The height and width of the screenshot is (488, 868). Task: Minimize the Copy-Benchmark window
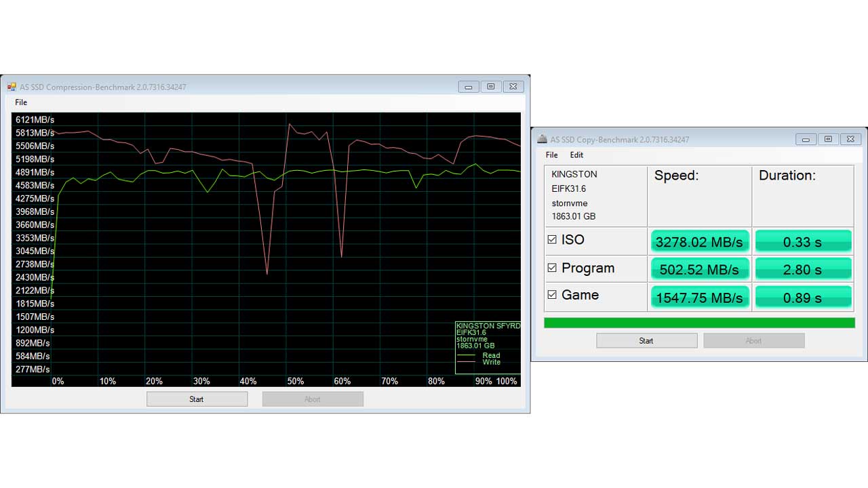click(x=806, y=140)
